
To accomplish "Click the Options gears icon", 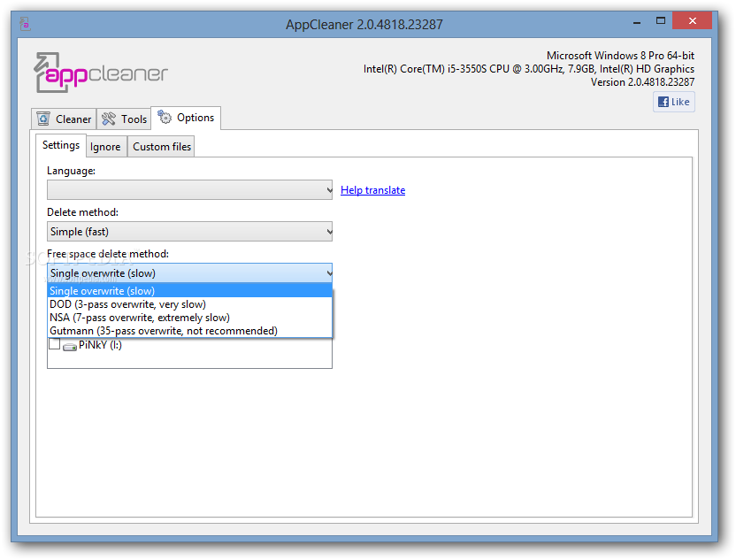I will pyautogui.click(x=165, y=117).
